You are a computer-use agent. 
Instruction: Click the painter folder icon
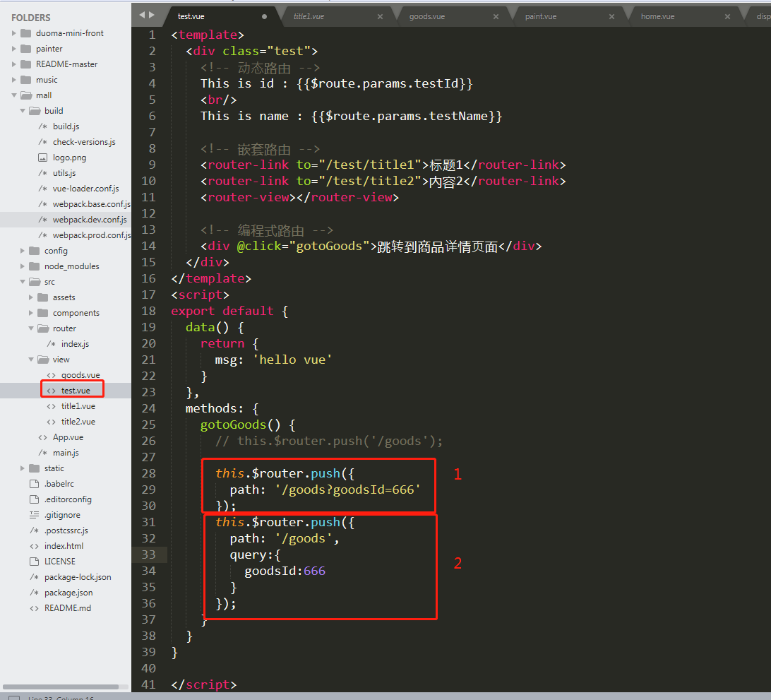tap(25, 49)
